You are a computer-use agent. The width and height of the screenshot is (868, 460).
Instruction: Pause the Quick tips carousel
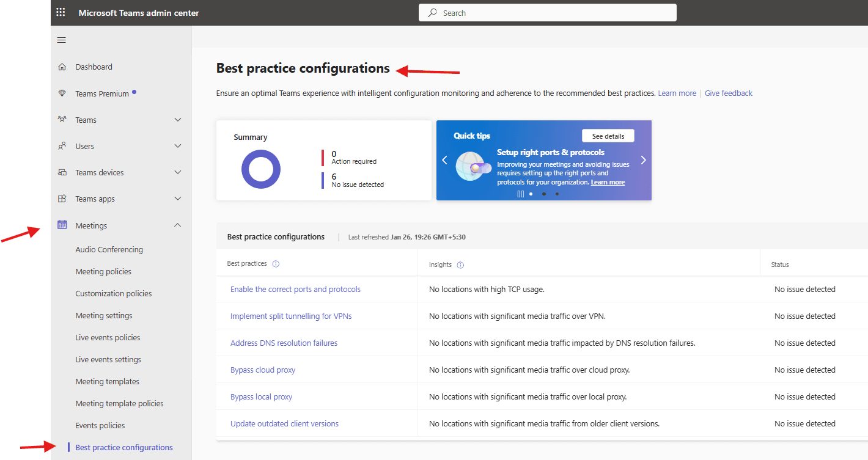point(520,194)
